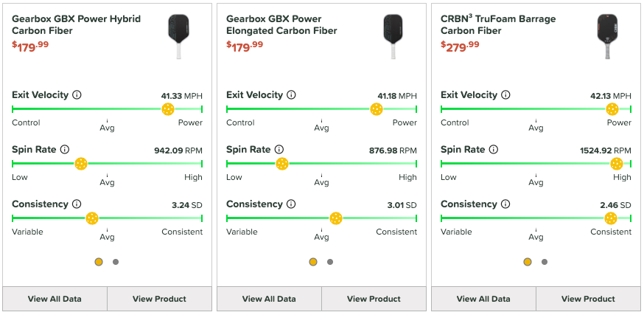Viewport: 644px width, 315px height.
Task: Select gray pagination dot on Gearbox Elongated card
Action: coord(330,262)
